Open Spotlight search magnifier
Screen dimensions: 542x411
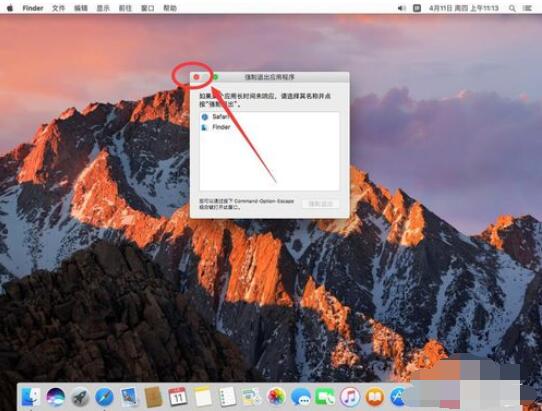(512, 8)
